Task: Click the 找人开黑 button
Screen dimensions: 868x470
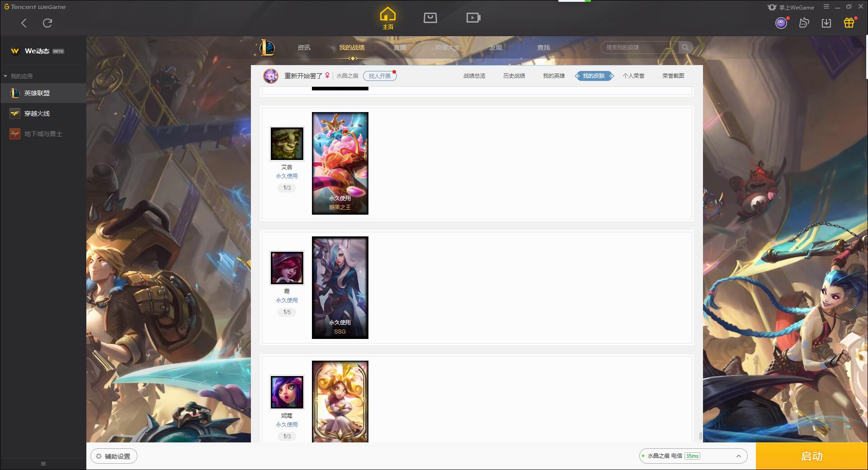Action: [x=380, y=76]
